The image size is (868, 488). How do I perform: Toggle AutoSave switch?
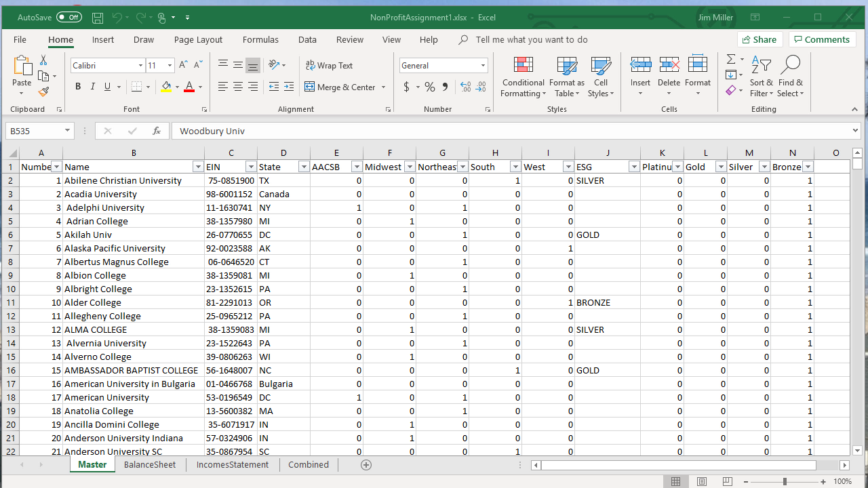point(69,18)
